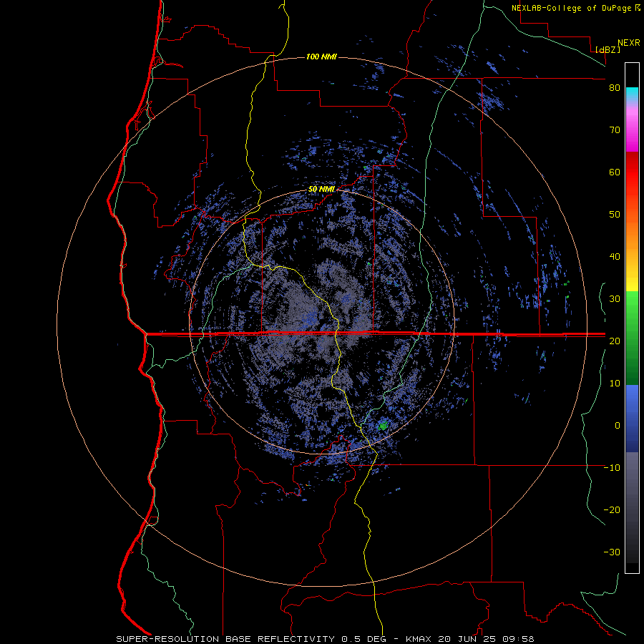644x644 pixels.
Task: Select the 80 value on the dBZ scale
Action: [x=615, y=88]
